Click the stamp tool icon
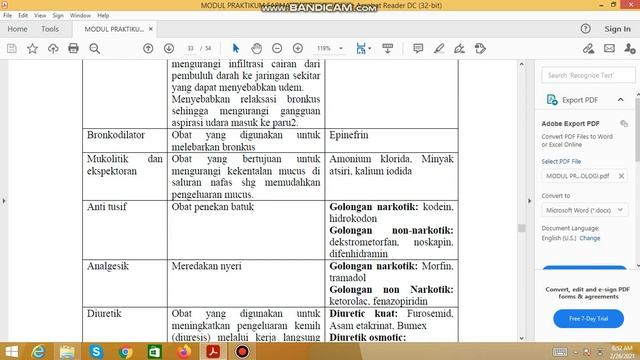This screenshot has width=640, height=360. click(x=480, y=49)
